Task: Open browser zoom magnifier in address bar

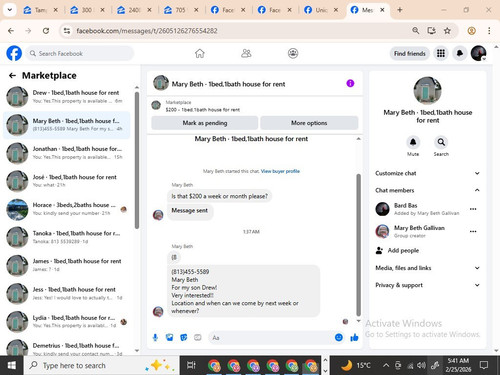Action: pyautogui.click(x=415, y=31)
